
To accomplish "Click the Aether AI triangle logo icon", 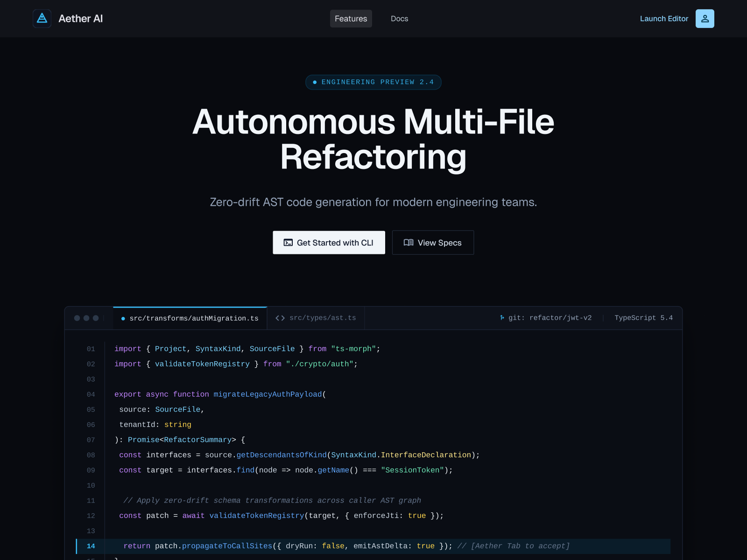I will pos(42,19).
